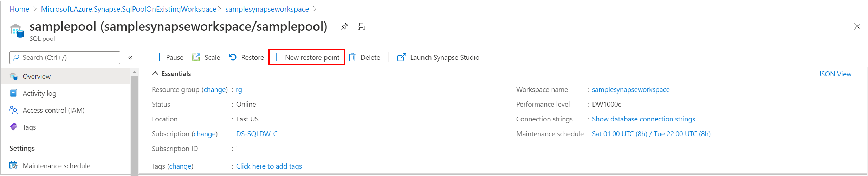Collapse the left navigation menu
This screenshot has height=176, width=868.
[130, 58]
